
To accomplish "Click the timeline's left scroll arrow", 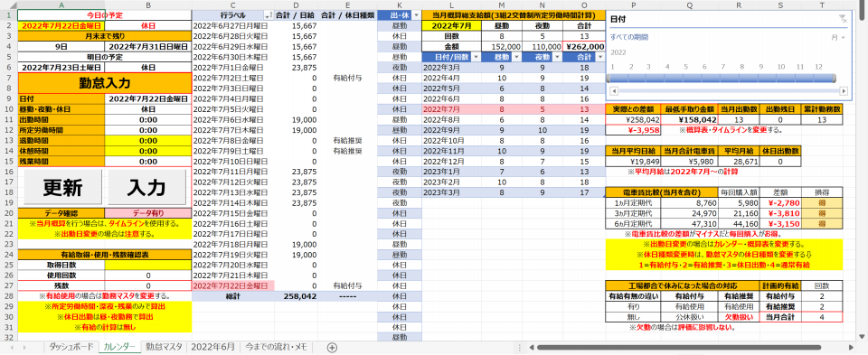I will (613, 91).
